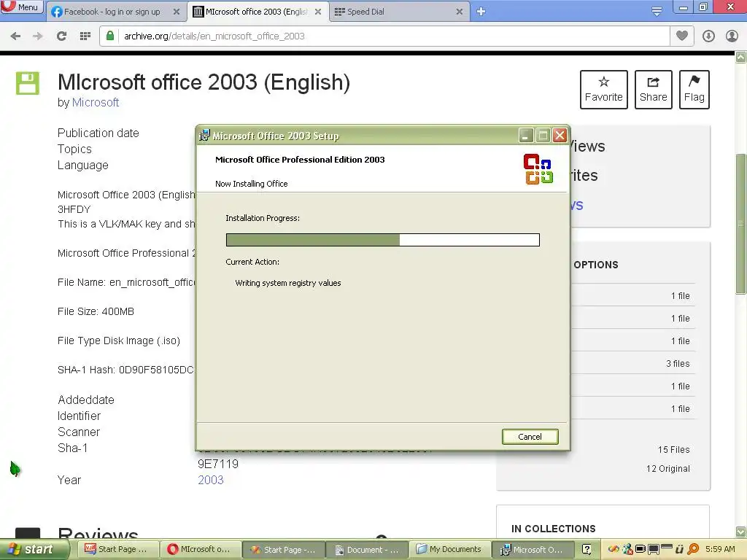Switch to second 'Start Page -...' taskbar item
Screen dimensions: 747x560
pos(284,550)
